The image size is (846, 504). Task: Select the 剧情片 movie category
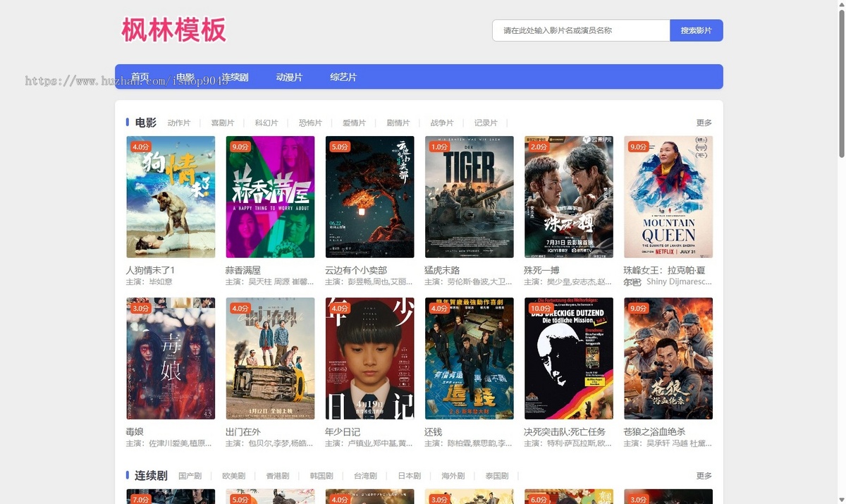(398, 123)
